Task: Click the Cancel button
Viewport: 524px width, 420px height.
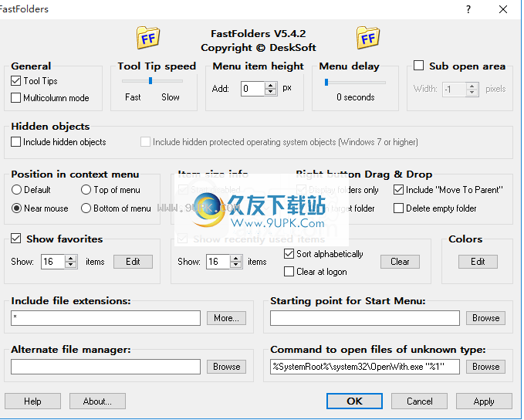Action: pos(419,401)
